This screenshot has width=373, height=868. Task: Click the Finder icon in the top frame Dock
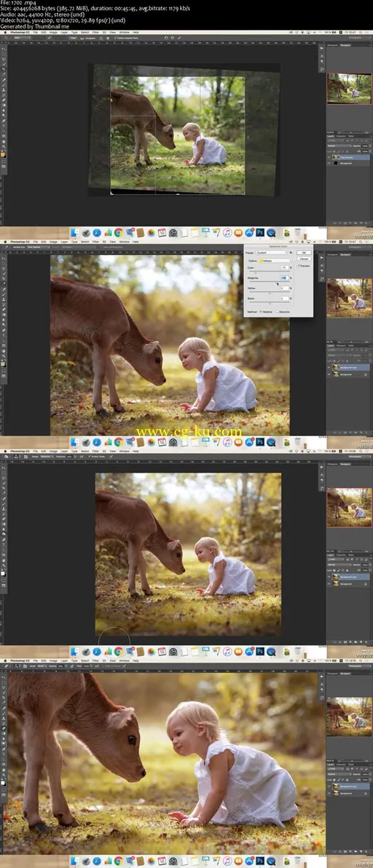coord(76,233)
